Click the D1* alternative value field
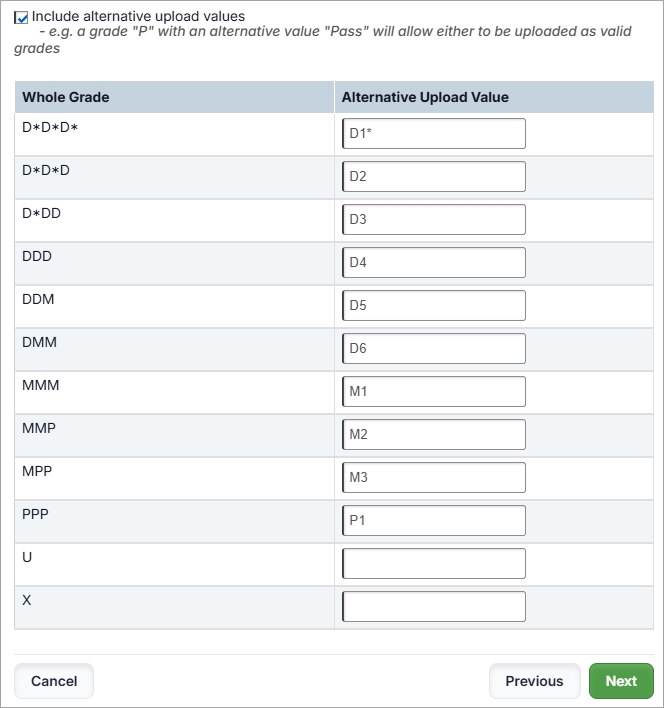This screenshot has height=708, width=664. tap(433, 134)
